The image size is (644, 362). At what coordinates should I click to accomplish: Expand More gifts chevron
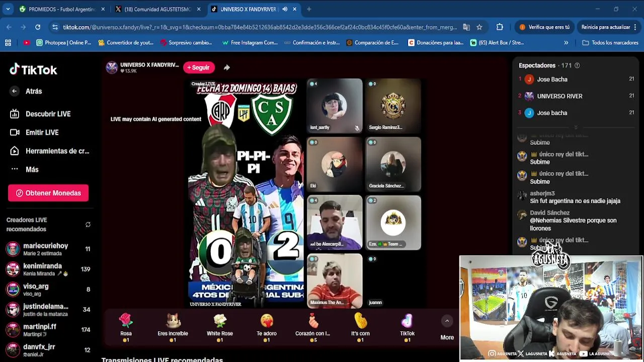click(x=447, y=321)
